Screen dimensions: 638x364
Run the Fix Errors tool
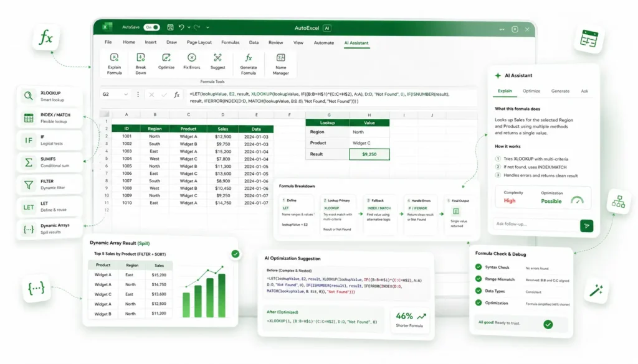[192, 58]
